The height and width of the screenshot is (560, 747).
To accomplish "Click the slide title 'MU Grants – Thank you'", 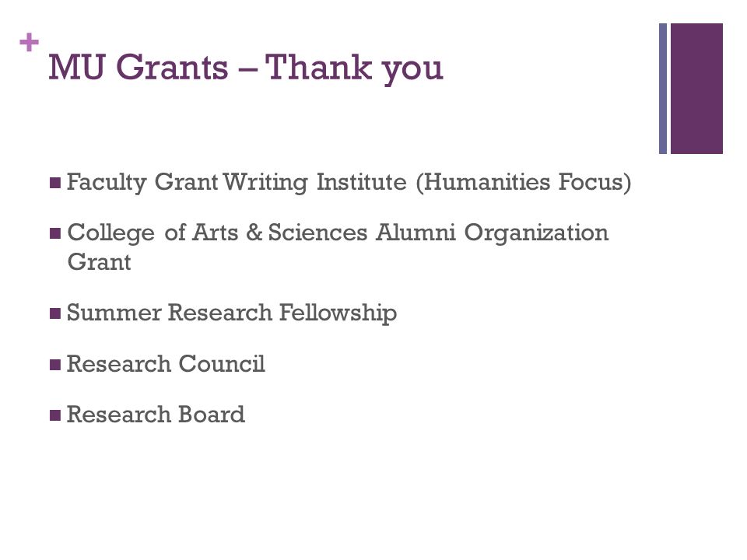I will 246,68.
